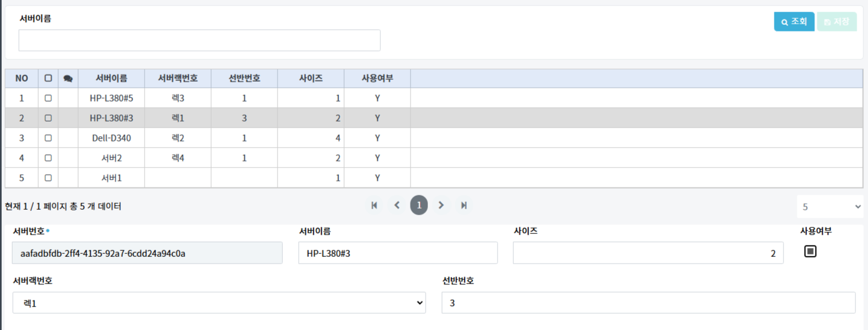
Task: Select the 서버2 row in the table
Action: (433, 158)
